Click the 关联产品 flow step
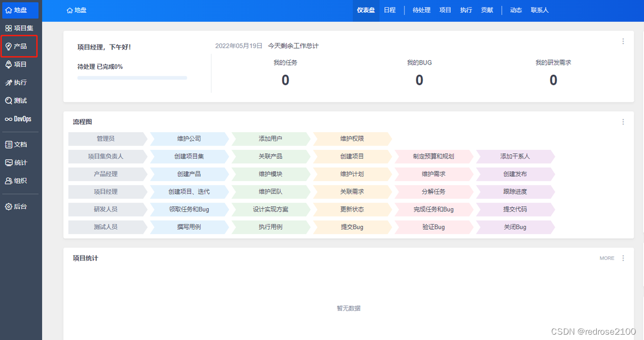 [270, 156]
